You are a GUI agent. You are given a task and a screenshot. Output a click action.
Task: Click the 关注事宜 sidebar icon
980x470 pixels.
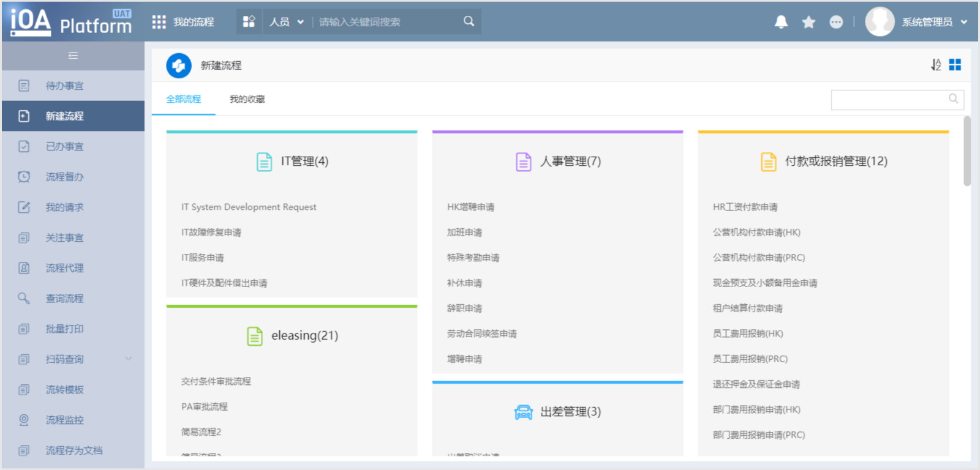[x=24, y=237]
